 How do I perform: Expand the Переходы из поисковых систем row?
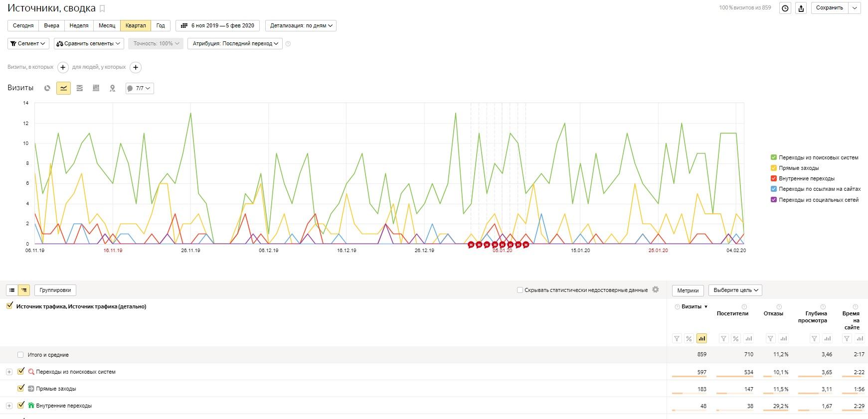[9, 372]
